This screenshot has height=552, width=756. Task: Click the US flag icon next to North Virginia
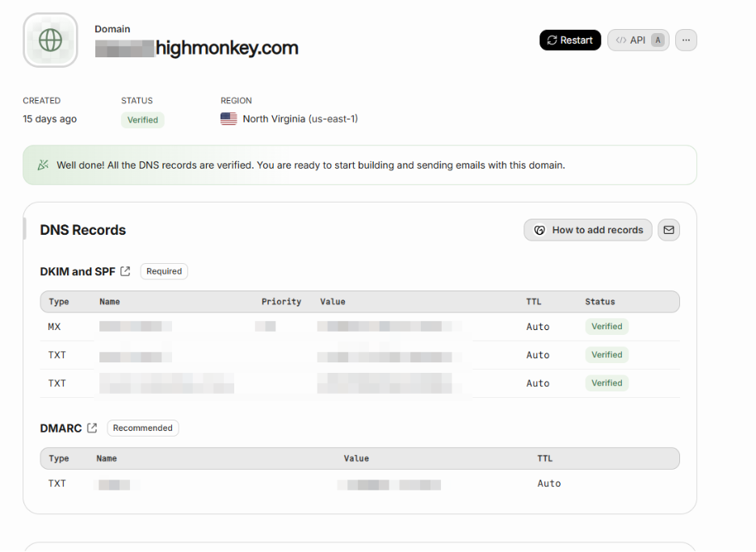[228, 117]
